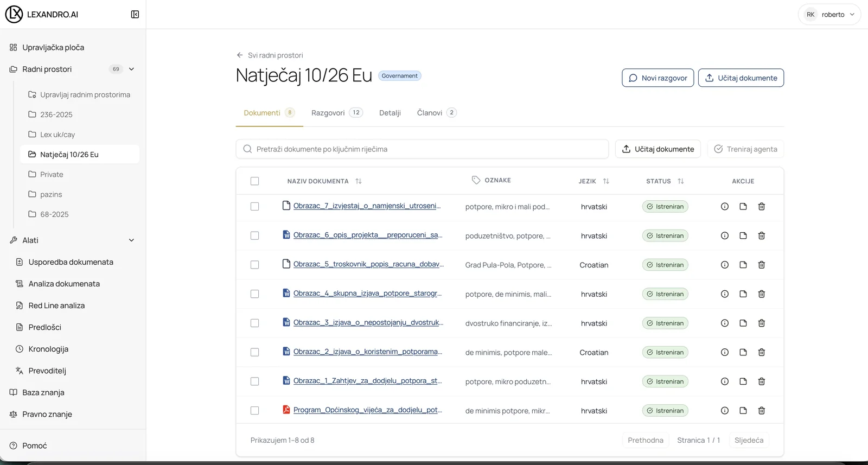Click the back arrow to Svi radni prostori
This screenshot has width=868, height=465.
(240, 55)
